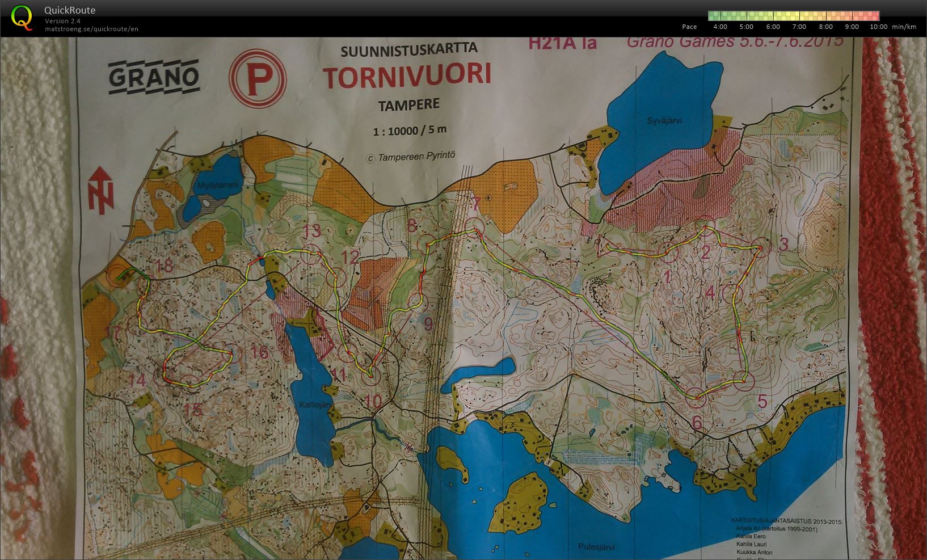The image size is (927, 560).
Task: Click control number 15 on the map
Action: [193, 409]
